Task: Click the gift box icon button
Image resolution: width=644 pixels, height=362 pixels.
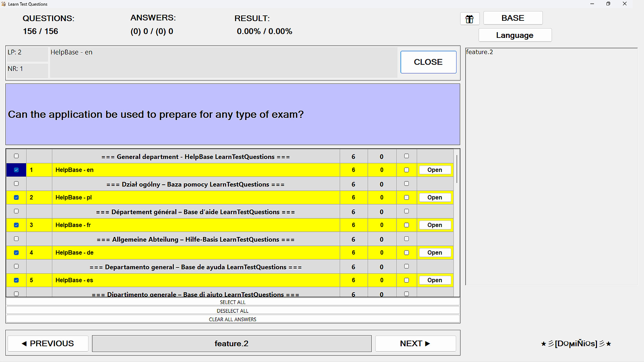Action: 470,19
